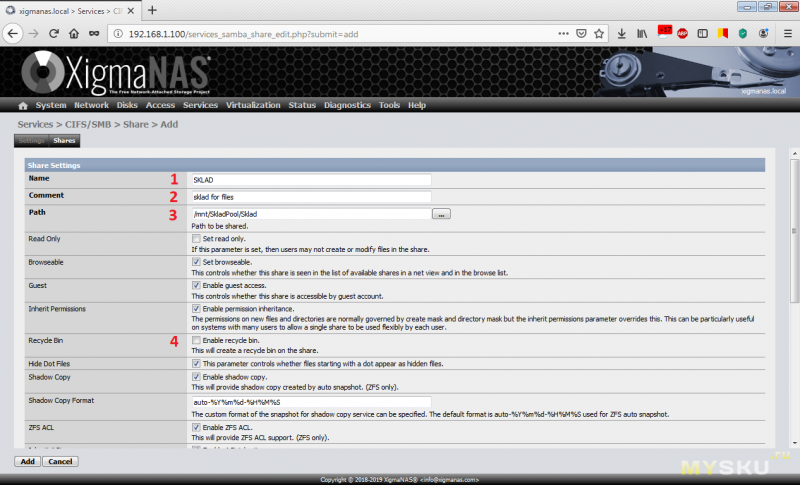800x485 pixels.
Task: Click the Shadow Copy Format field
Action: point(311,402)
